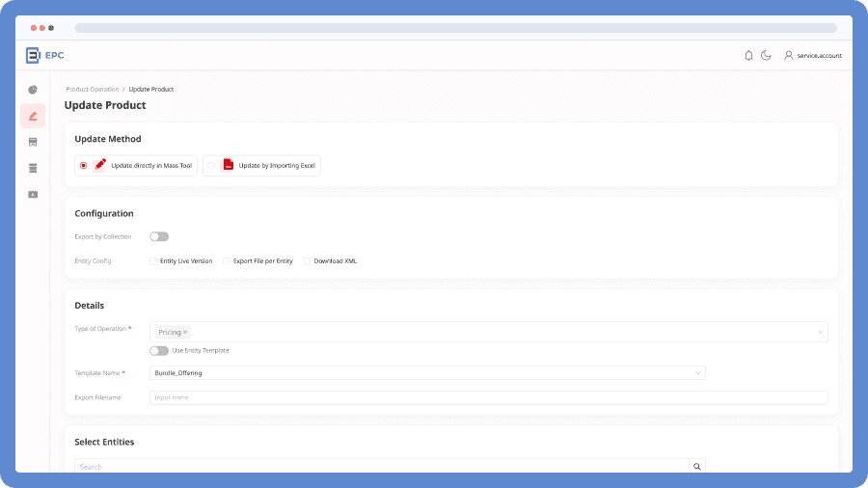Click the Update Product page heading

click(x=105, y=105)
